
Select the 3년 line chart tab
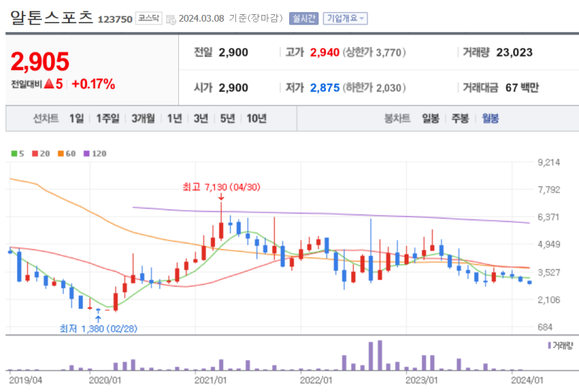(201, 118)
